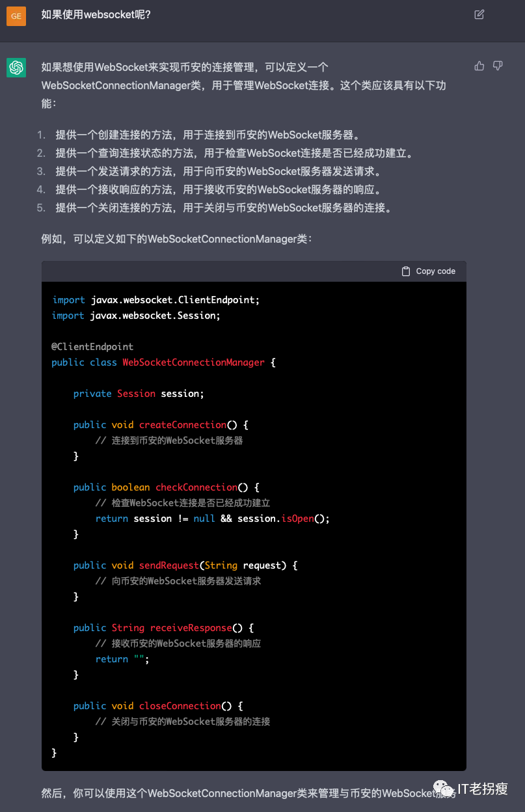
Task: Click the return ""; line
Action: click(122, 659)
